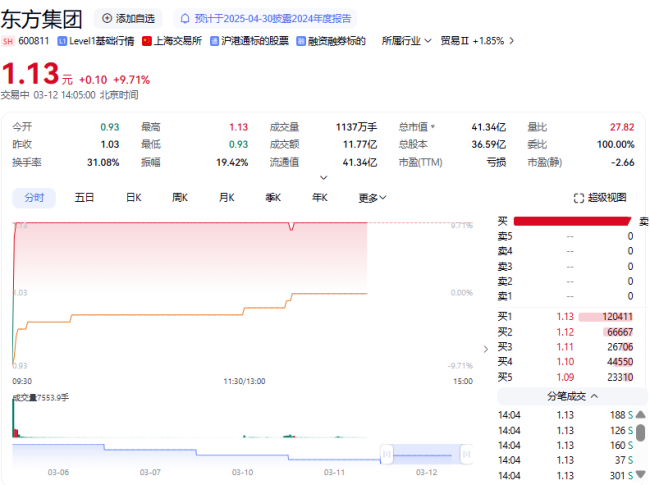This screenshot has width=650, height=485.
Task: Click the 振幅 19.42% value
Action: coord(232,162)
